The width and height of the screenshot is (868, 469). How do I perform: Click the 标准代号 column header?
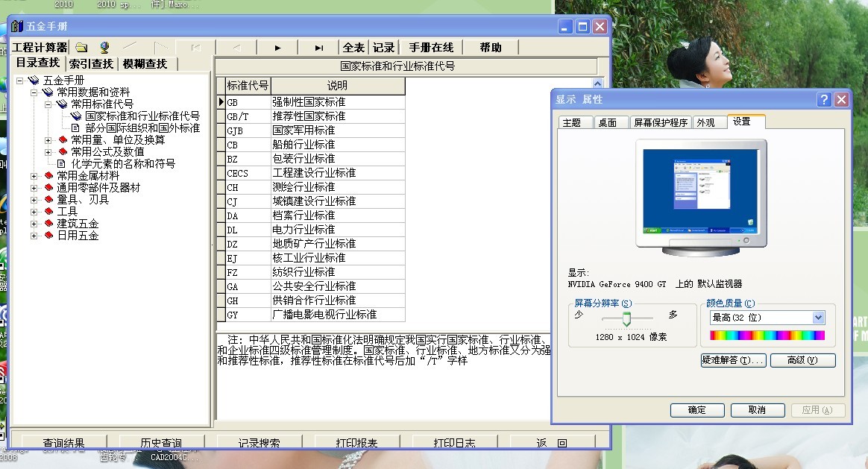coord(248,85)
